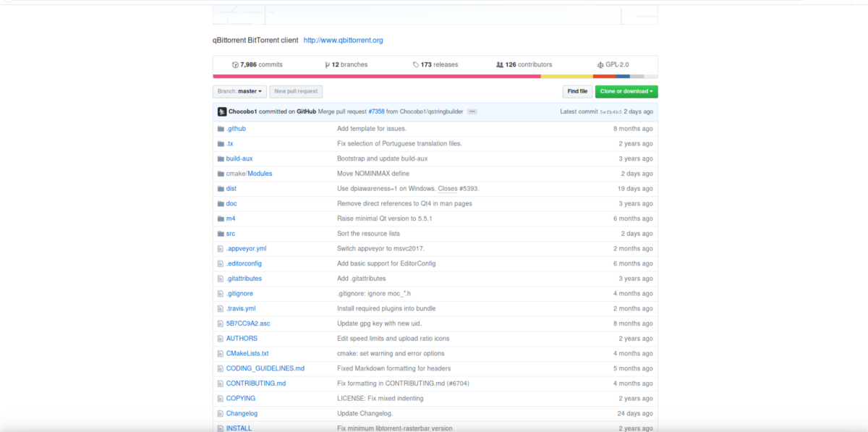Click the yellow segment of language bar

point(567,76)
